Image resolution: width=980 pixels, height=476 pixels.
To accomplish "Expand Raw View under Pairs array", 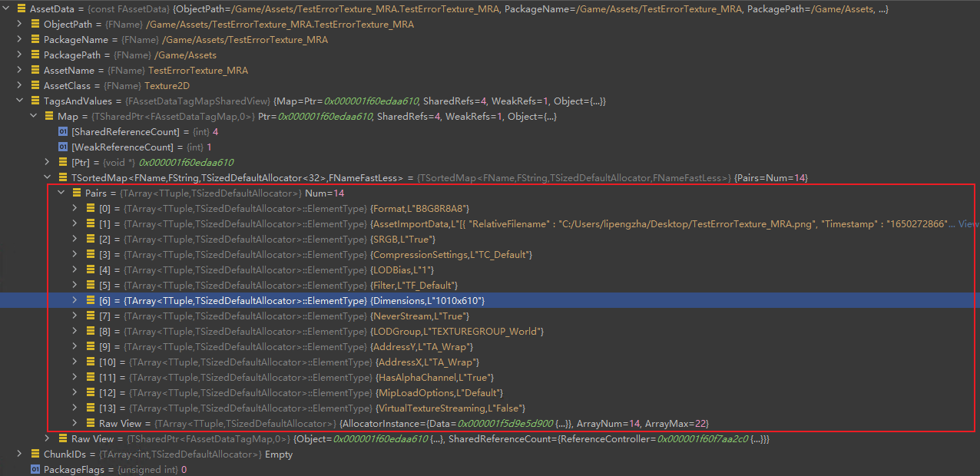I will pos(74,423).
